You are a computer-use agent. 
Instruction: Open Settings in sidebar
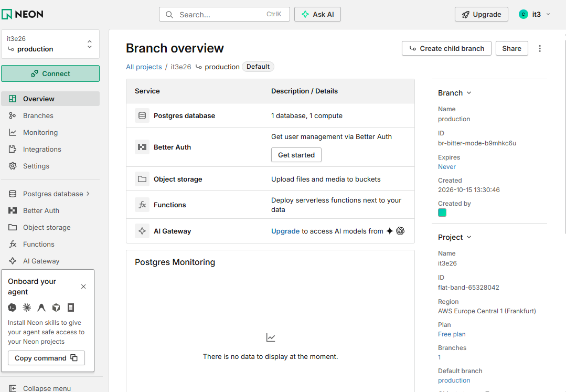point(50,166)
